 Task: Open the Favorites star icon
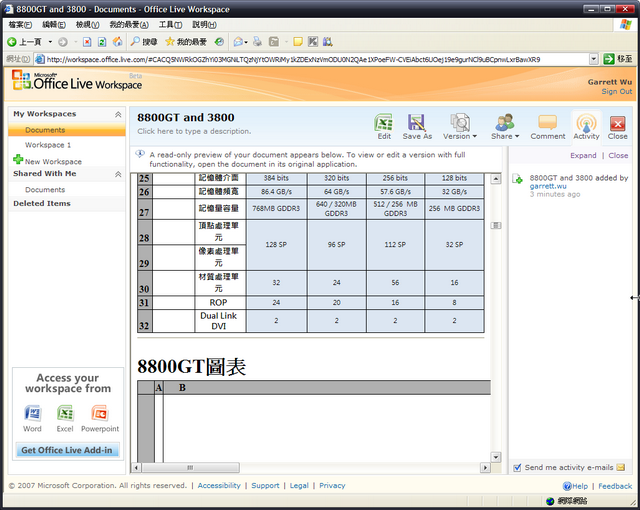click(x=170, y=42)
